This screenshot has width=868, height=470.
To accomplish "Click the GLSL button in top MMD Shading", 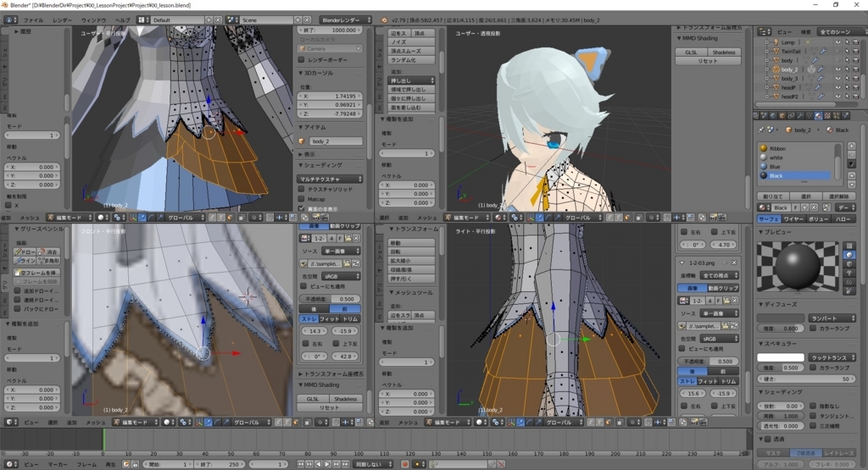I will (x=691, y=52).
